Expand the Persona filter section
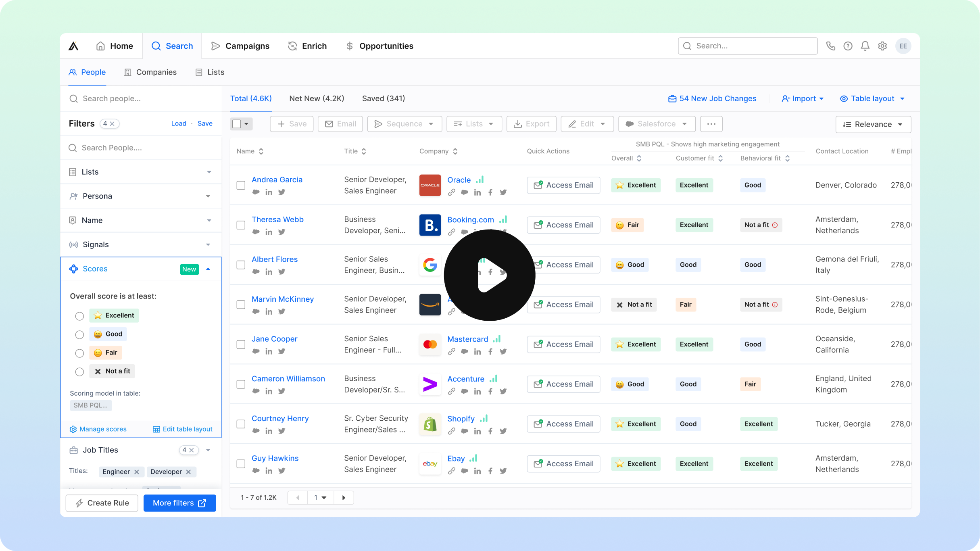The width and height of the screenshot is (980, 551). 141,196
